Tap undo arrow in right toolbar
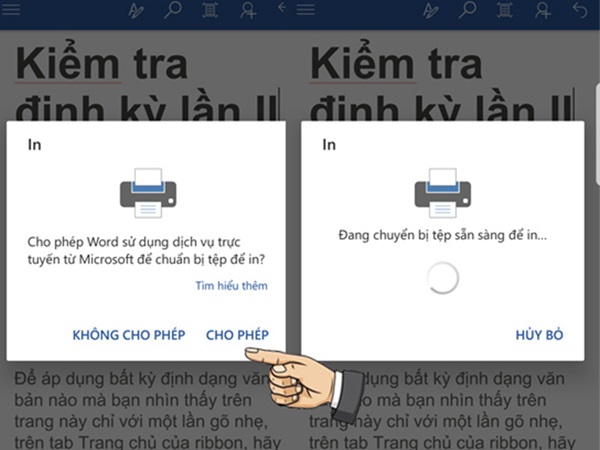 point(580,10)
